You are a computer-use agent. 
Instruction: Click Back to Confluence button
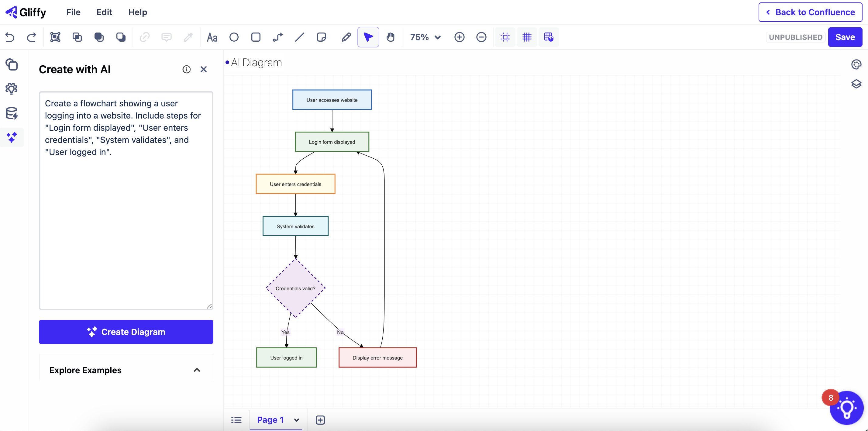coord(810,12)
